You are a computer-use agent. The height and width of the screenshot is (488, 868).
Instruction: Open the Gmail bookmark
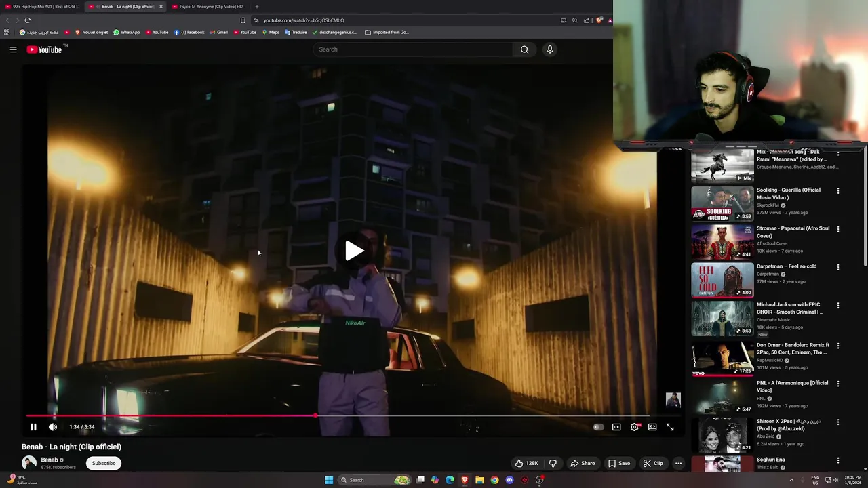tap(218, 32)
